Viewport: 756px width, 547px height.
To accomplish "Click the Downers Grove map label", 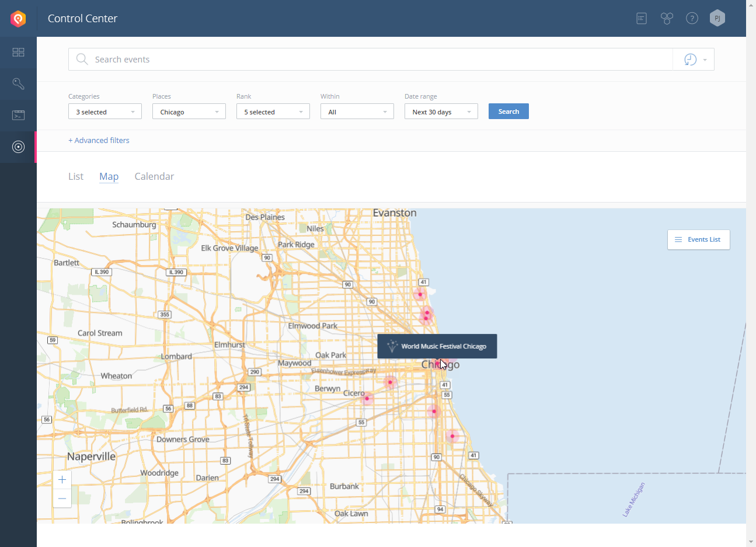I will (183, 440).
